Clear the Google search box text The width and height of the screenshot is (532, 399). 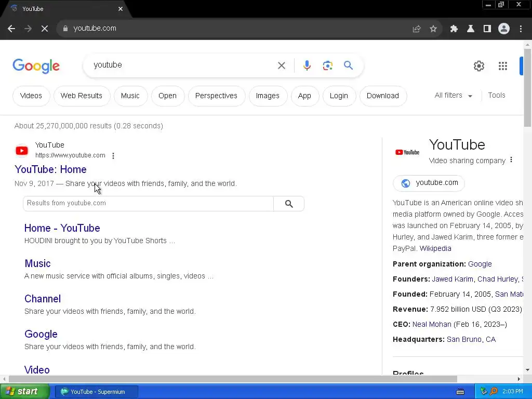(282, 65)
